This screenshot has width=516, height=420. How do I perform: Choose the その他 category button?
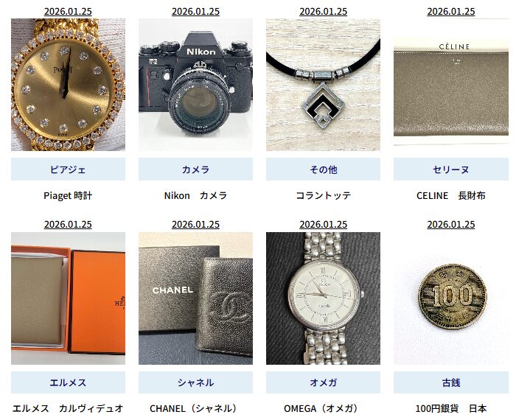tap(323, 169)
